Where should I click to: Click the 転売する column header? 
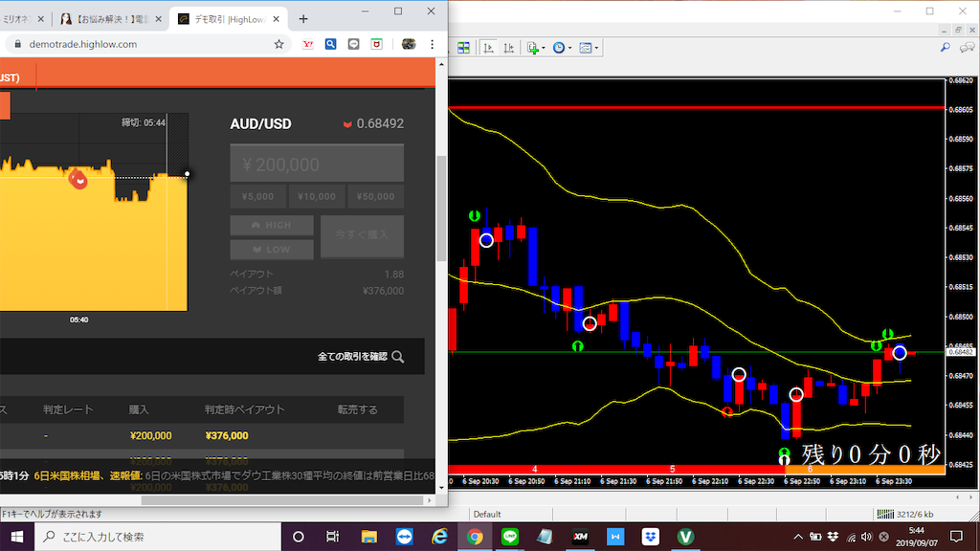(358, 409)
